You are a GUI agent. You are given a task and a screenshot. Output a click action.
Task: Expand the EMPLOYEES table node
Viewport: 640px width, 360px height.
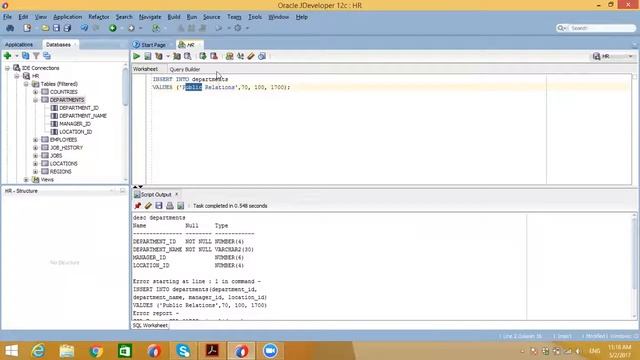(36, 140)
